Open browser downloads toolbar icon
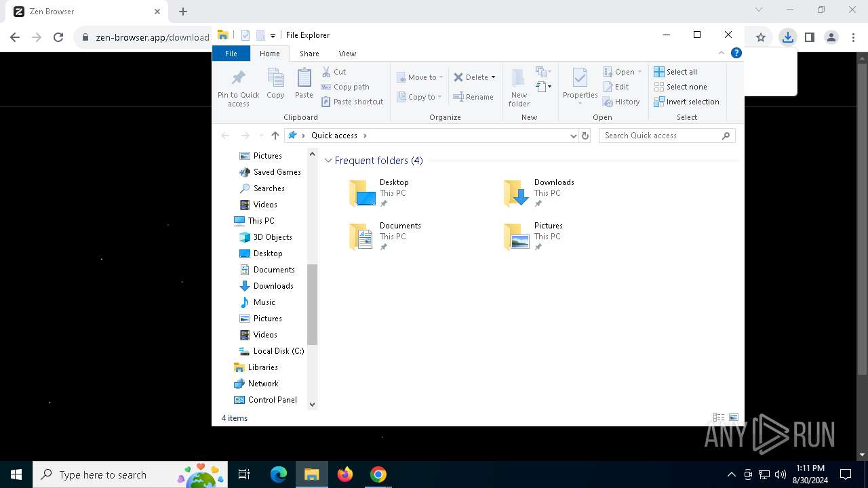868x488 pixels. click(787, 37)
